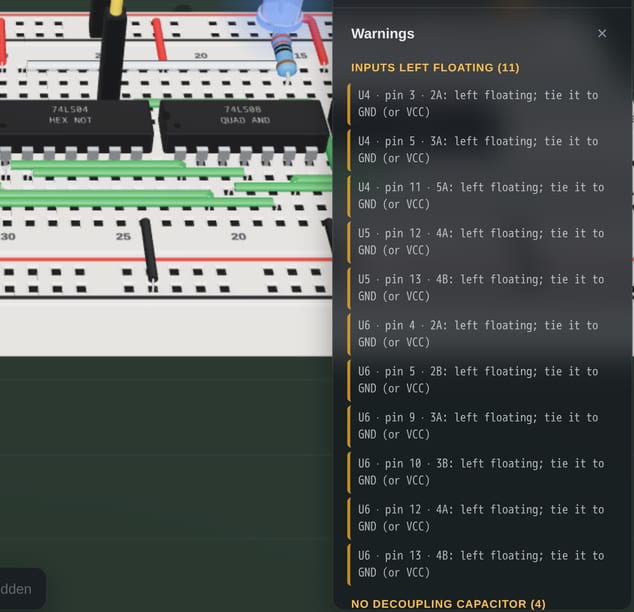Image resolution: width=634 pixels, height=612 pixels.
Task: Click the Inputs Left Floating (11) heading
Action: pyautogui.click(x=435, y=68)
